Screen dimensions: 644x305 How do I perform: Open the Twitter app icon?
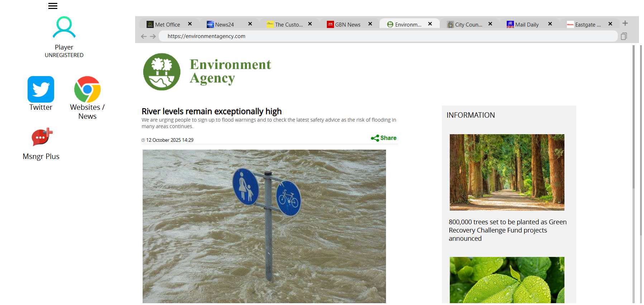click(41, 89)
